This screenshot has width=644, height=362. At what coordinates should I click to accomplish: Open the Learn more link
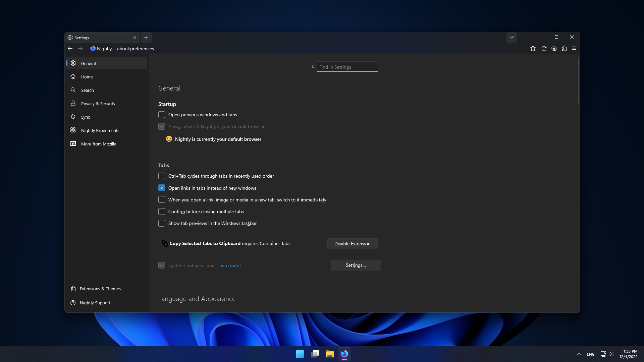pos(229,265)
